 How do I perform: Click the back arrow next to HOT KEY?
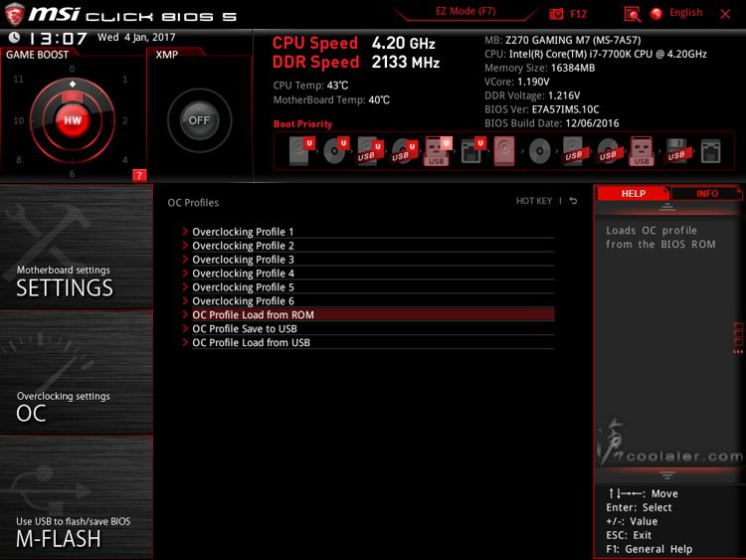tap(573, 201)
